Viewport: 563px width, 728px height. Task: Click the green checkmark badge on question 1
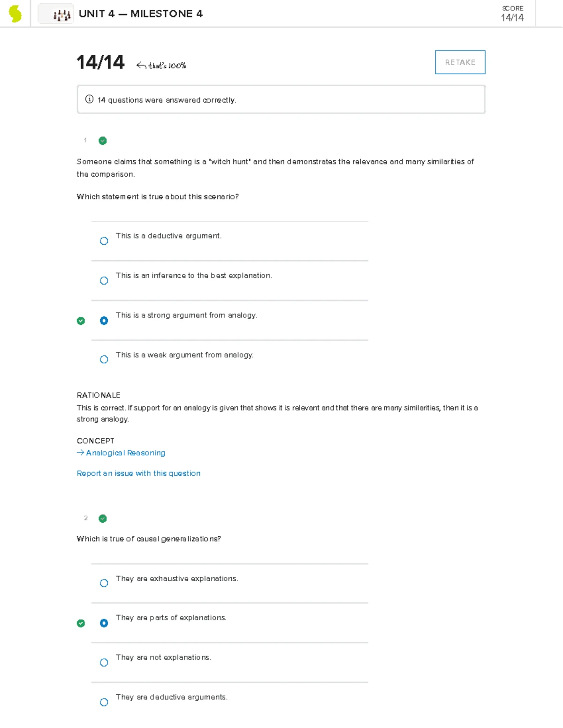(102, 140)
